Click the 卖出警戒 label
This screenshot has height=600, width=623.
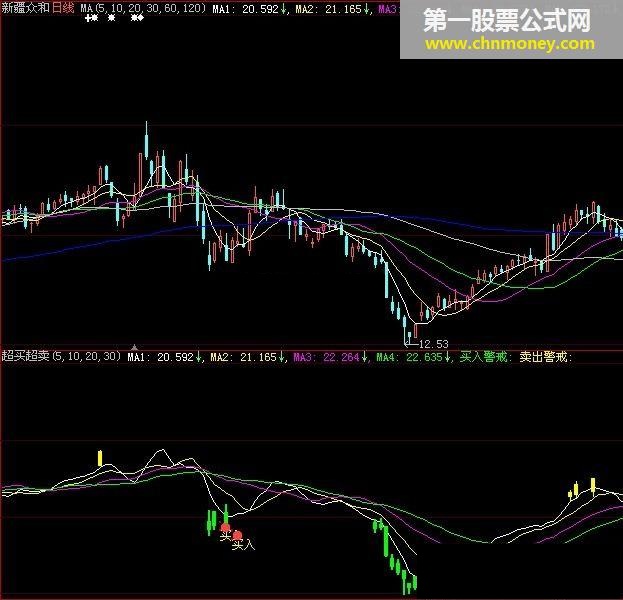point(546,357)
